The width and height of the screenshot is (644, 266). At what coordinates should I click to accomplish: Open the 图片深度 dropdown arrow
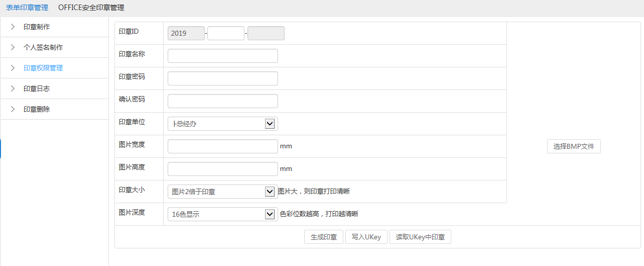[270, 214]
